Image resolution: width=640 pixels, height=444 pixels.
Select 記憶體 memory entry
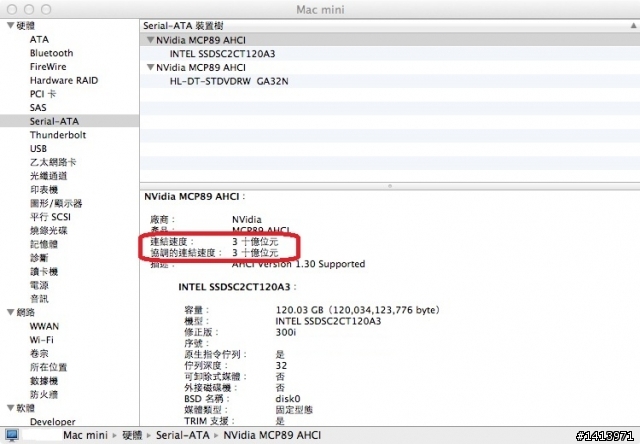click(44, 244)
